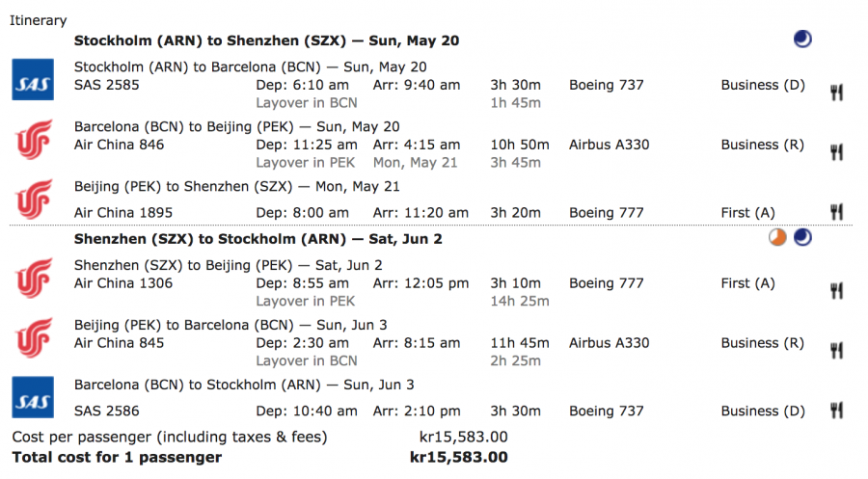The width and height of the screenshot is (868, 479).
Task: Click meal icon for Air China 1895
Action: point(837,212)
